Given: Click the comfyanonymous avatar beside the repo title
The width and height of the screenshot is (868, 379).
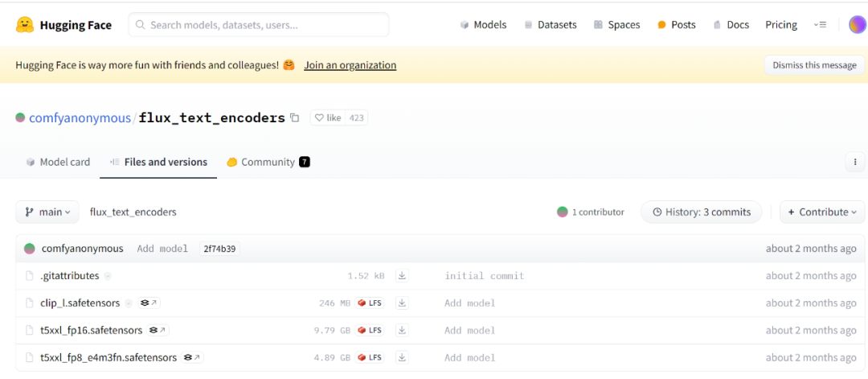Looking at the screenshot, I should 20,117.
